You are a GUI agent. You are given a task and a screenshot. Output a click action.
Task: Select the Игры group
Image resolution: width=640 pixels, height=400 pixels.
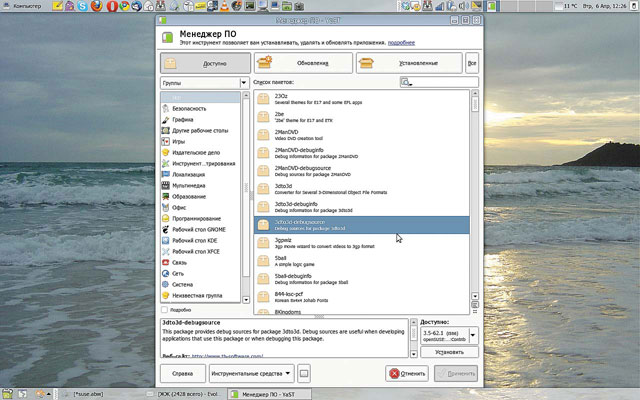click(200, 142)
